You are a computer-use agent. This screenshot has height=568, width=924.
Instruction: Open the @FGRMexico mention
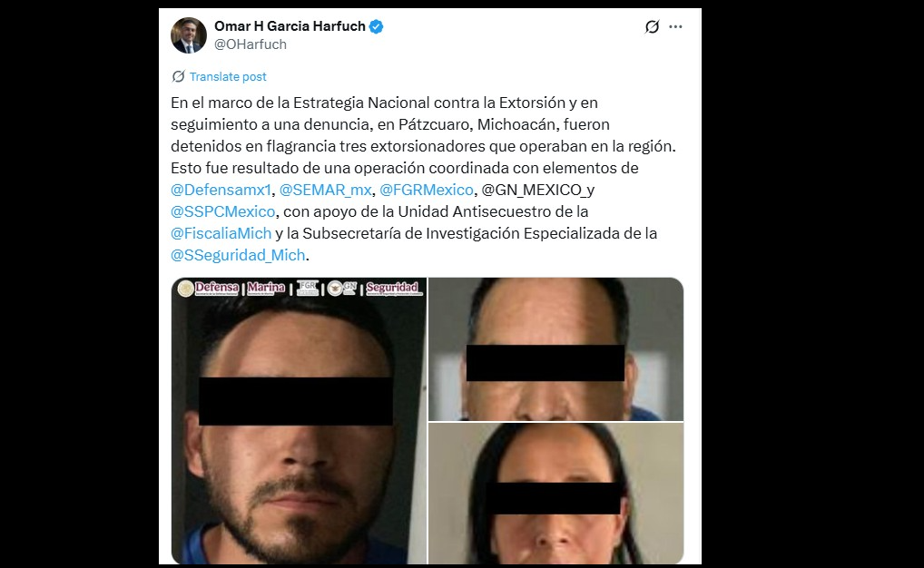[427, 190]
